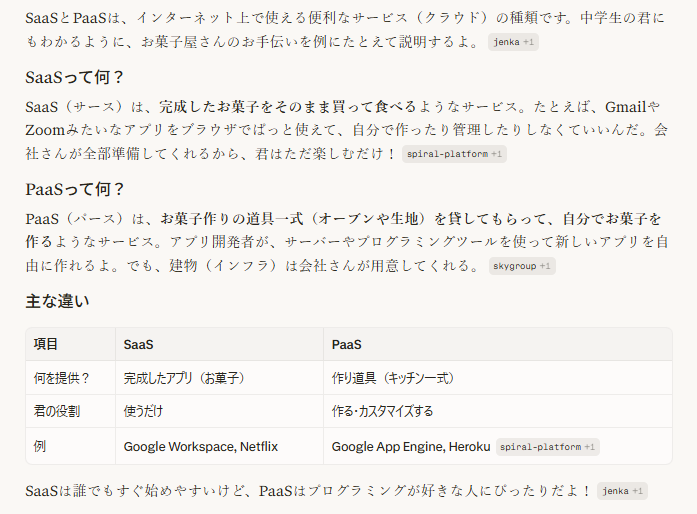Click the '例' row label cell
This screenshot has width=697, height=514.
click(x=71, y=446)
